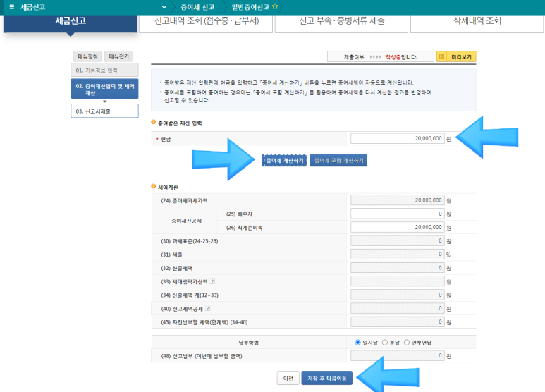Click the 현금 amount input field
The image size is (545, 392).
pos(397,138)
